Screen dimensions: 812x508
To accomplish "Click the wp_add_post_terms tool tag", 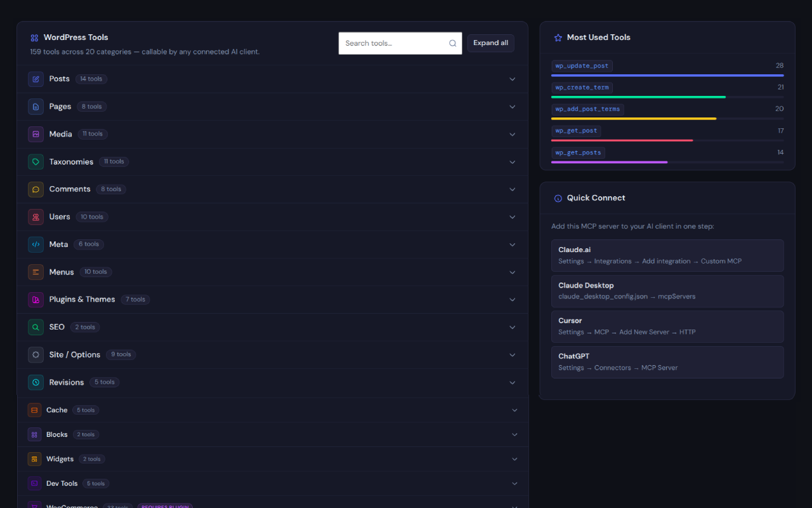I will pos(587,109).
